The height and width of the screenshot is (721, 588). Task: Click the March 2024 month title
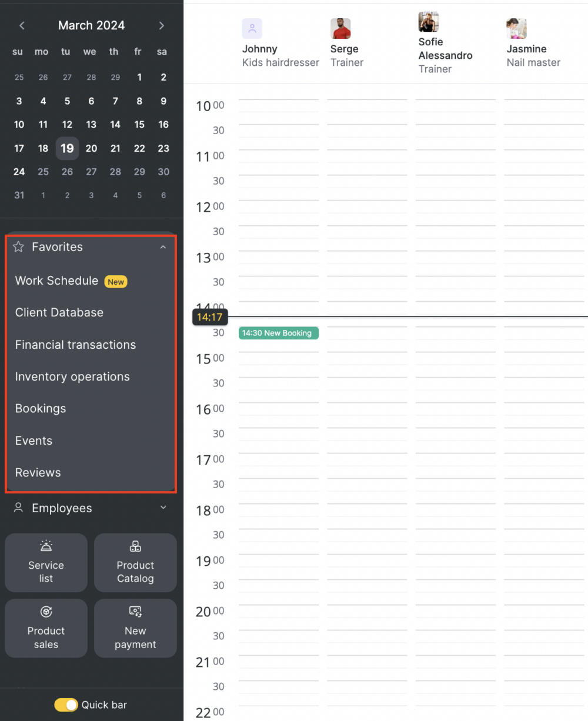91,25
